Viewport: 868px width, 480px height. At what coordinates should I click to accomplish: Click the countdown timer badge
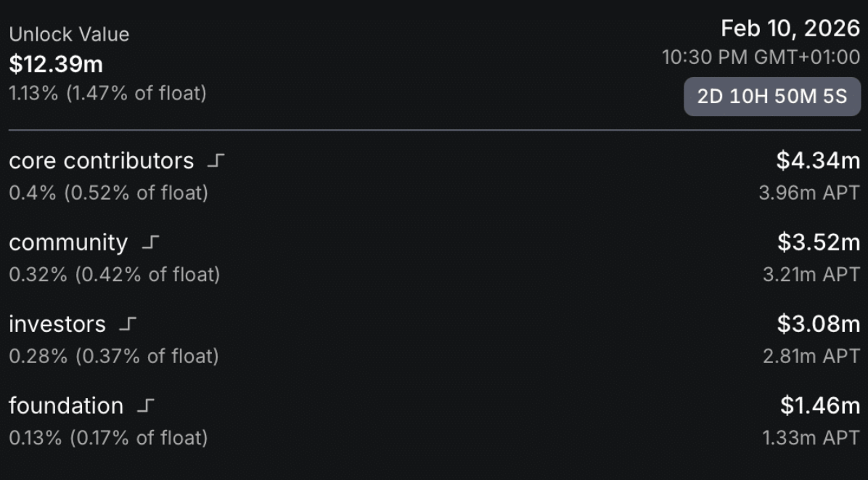[771, 97]
